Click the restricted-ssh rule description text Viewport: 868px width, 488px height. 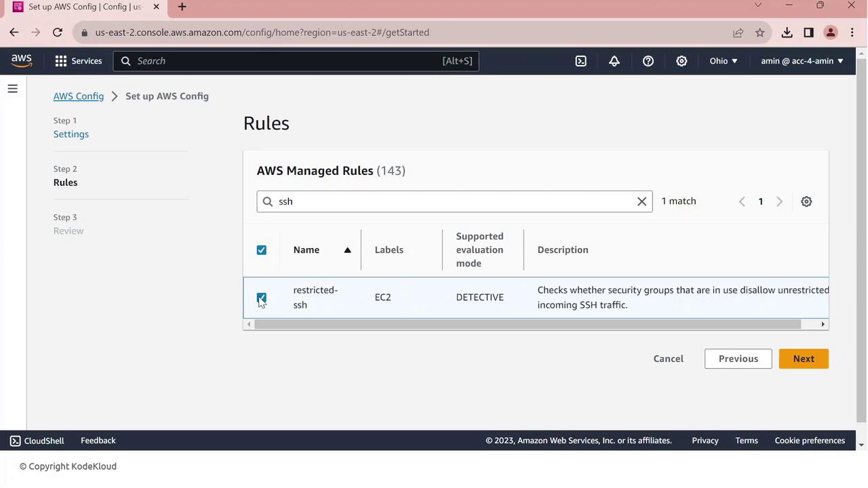pos(683,298)
